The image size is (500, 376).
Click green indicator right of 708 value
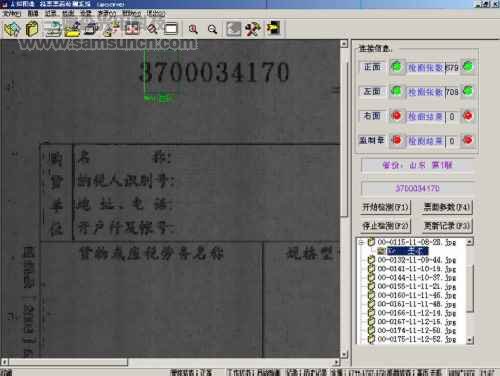[468, 91]
